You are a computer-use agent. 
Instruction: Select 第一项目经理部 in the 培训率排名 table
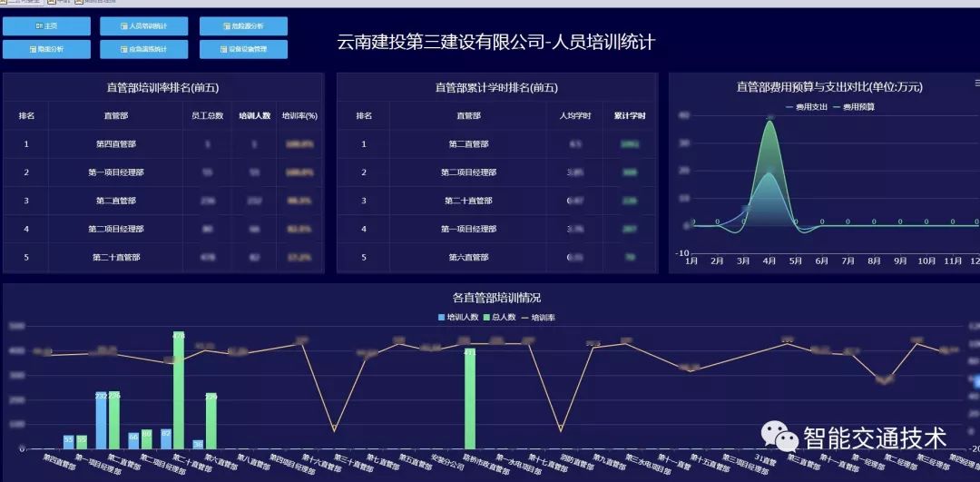pyautogui.click(x=163, y=172)
